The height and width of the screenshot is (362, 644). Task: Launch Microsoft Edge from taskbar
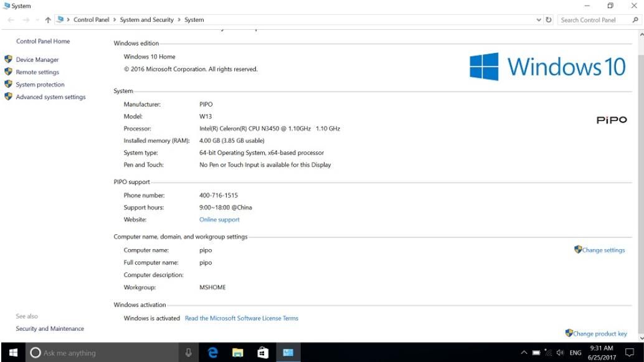pyautogui.click(x=213, y=353)
